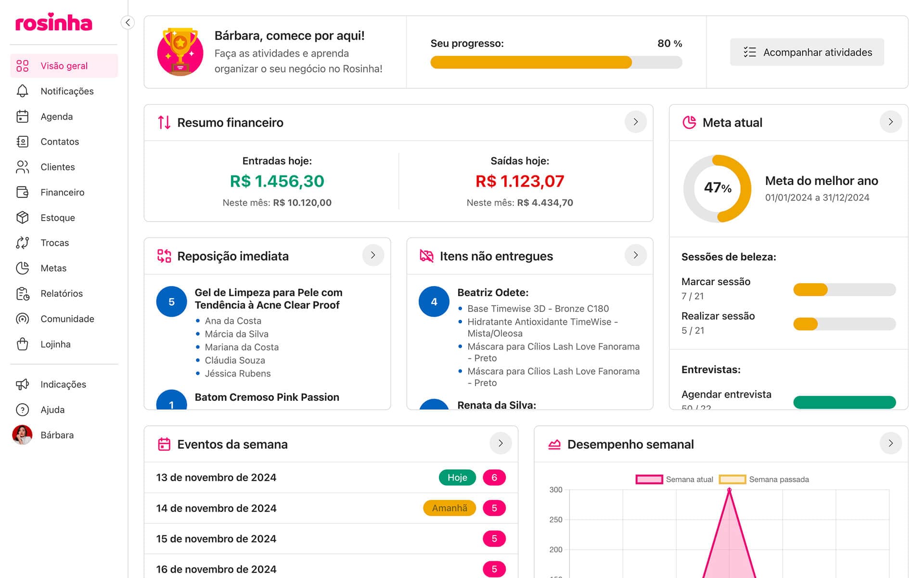Click the Ajuda question mark icon

coord(22,410)
